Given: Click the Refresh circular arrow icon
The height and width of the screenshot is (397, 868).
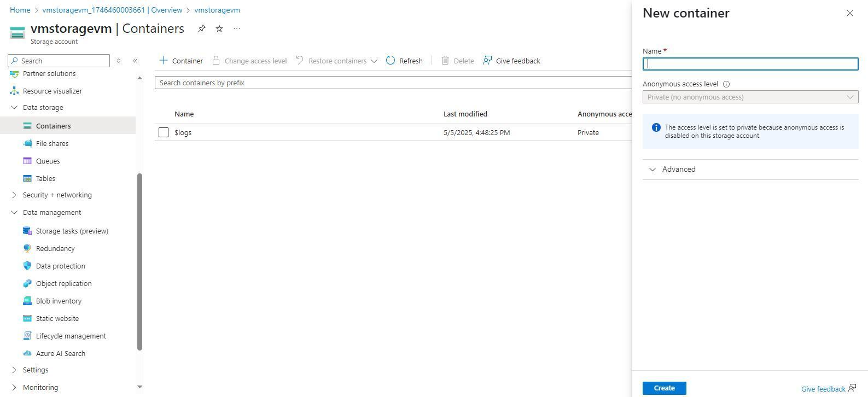Looking at the screenshot, I should point(391,60).
